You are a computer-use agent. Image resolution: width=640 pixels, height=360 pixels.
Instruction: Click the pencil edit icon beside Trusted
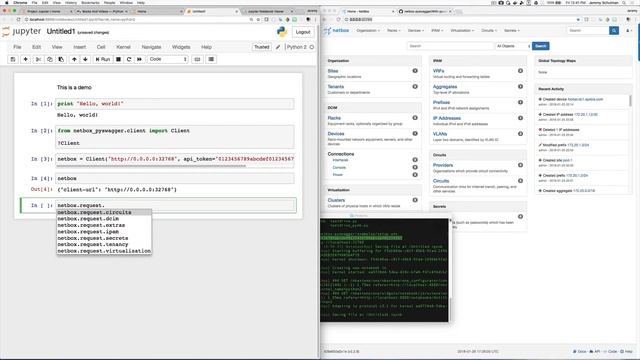coord(278,47)
